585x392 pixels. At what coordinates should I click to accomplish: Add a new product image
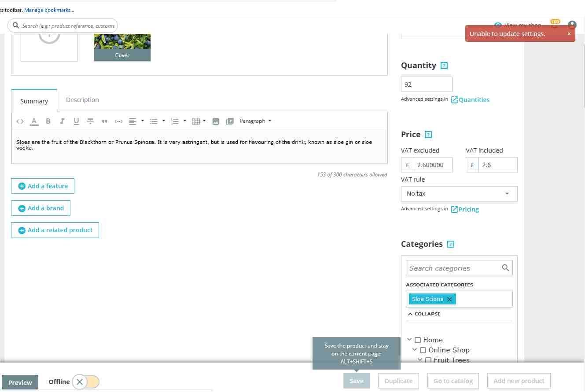tap(49, 48)
